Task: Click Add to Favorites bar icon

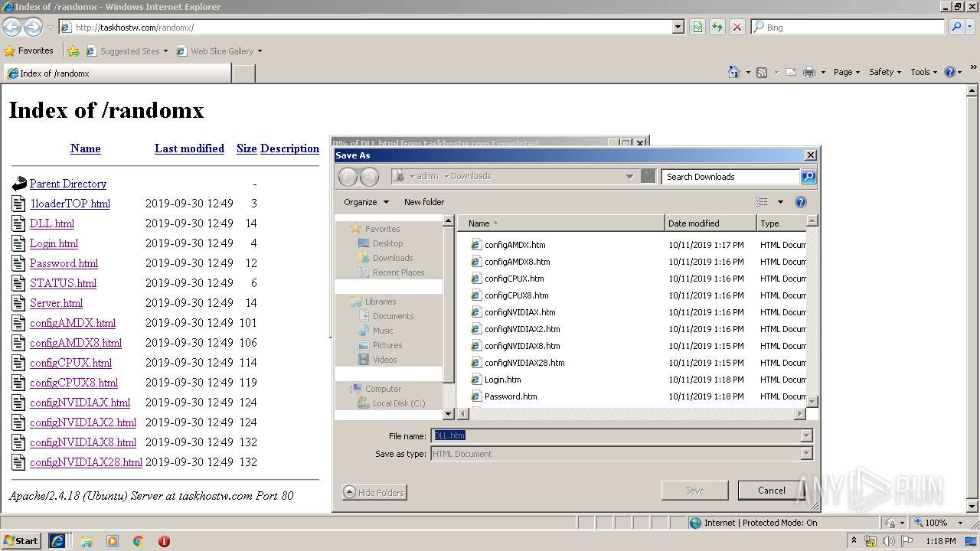Action: [73, 51]
